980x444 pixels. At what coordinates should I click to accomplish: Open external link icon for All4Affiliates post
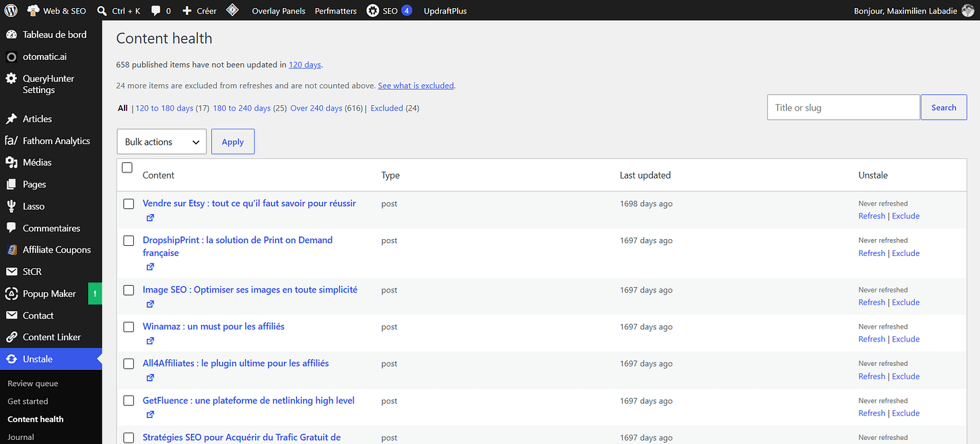(x=150, y=378)
